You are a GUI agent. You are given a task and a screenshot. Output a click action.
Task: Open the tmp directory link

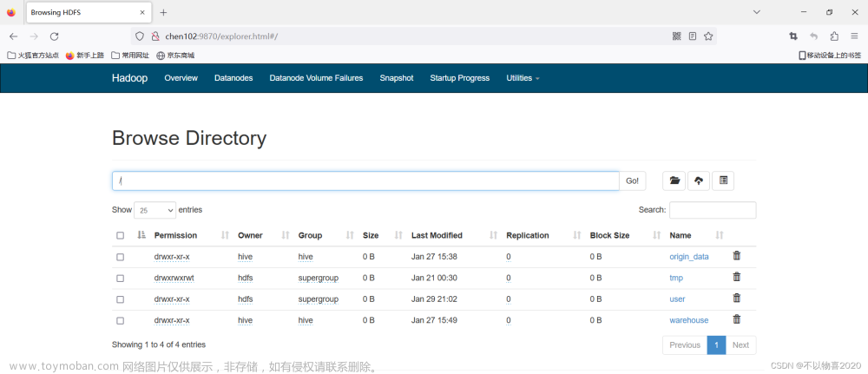click(x=676, y=278)
